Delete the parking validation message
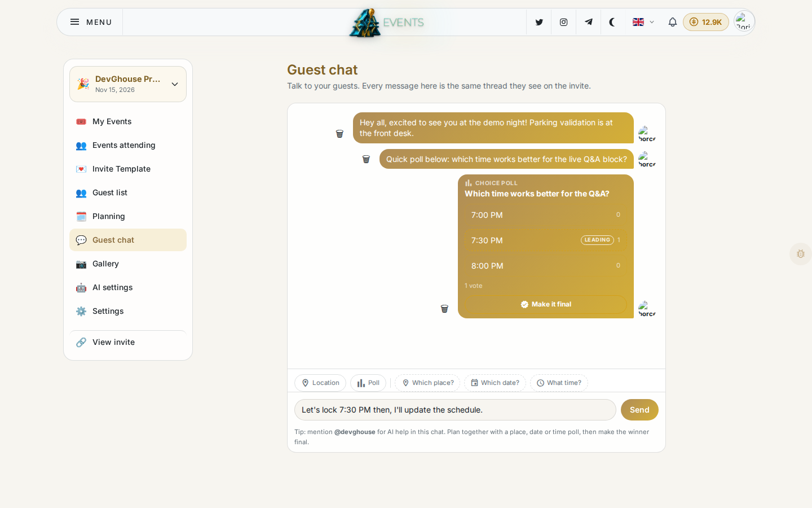The image size is (812, 508). pos(339,134)
